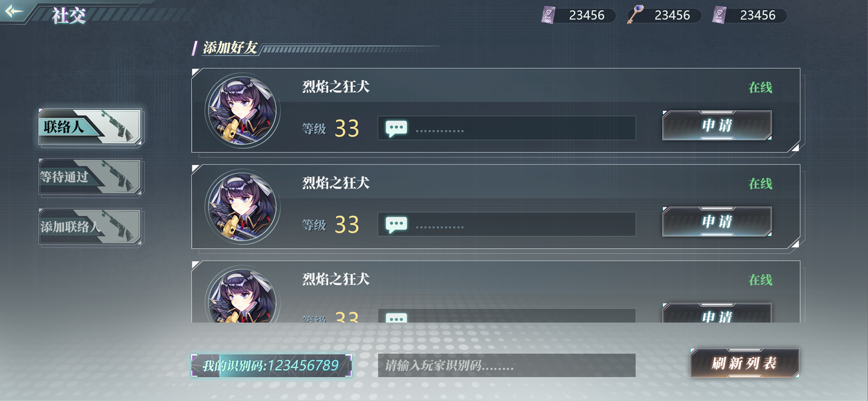Tap the rightmost purple card currency icon
This screenshot has height=401, width=868.
click(x=719, y=15)
